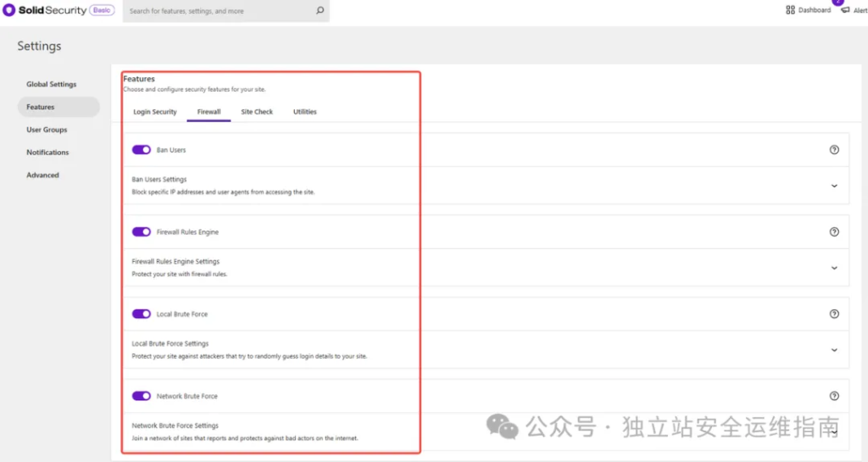The width and height of the screenshot is (868, 462).
Task: Click the Ban Users label
Action: (x=171, y=150)
